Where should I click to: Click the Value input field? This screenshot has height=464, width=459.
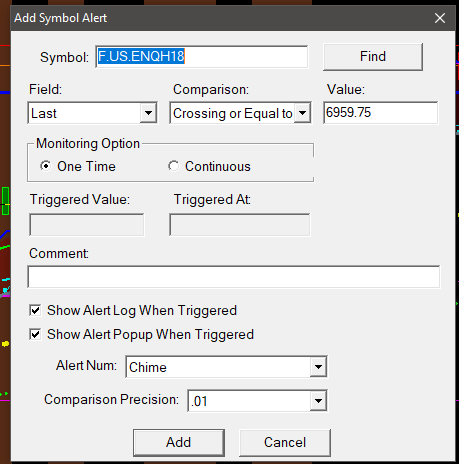pos(380,113)
